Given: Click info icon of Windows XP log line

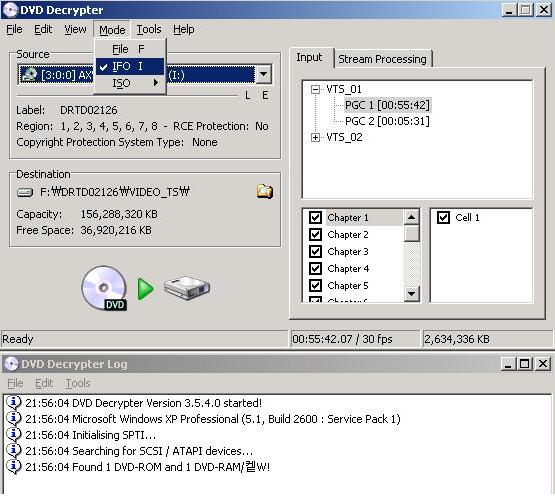Looking at the screenshot, I should [14, 419].
